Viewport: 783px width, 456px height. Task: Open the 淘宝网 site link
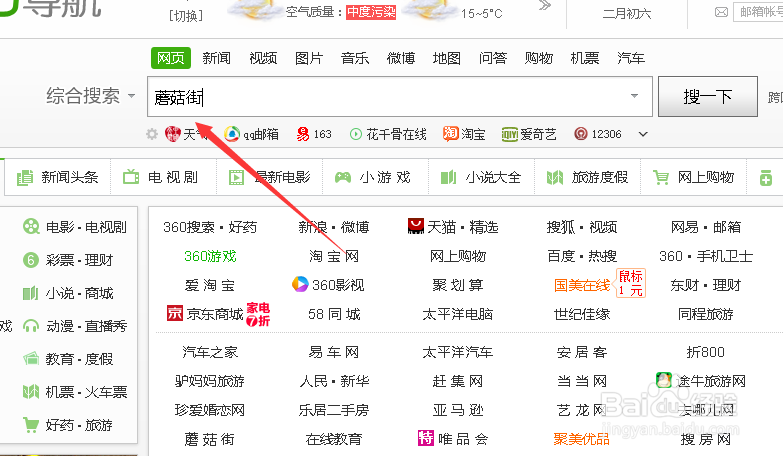[334, 256]
